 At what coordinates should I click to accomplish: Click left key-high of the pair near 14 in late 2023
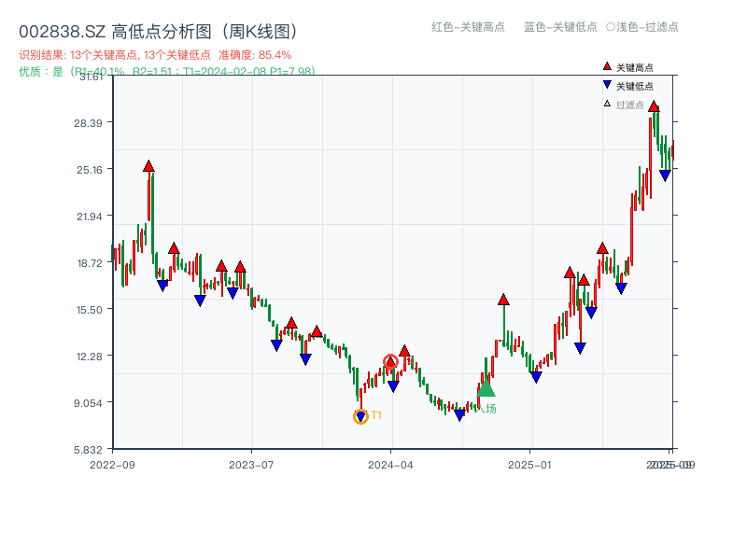pos(291,323)
